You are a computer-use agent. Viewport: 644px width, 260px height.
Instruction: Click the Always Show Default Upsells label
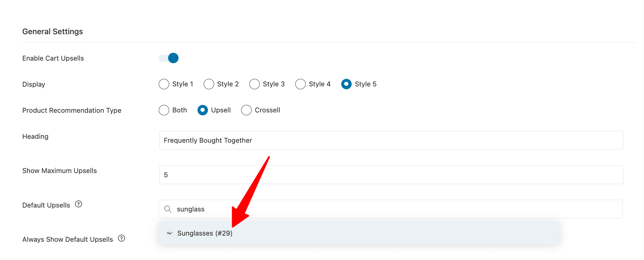point(67,239)
